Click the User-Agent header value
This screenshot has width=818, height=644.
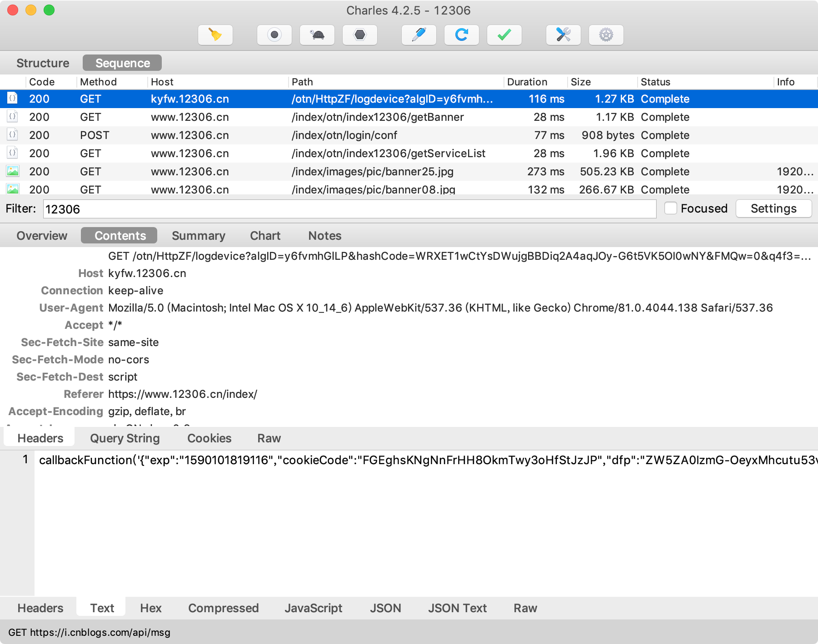(440, 308)
